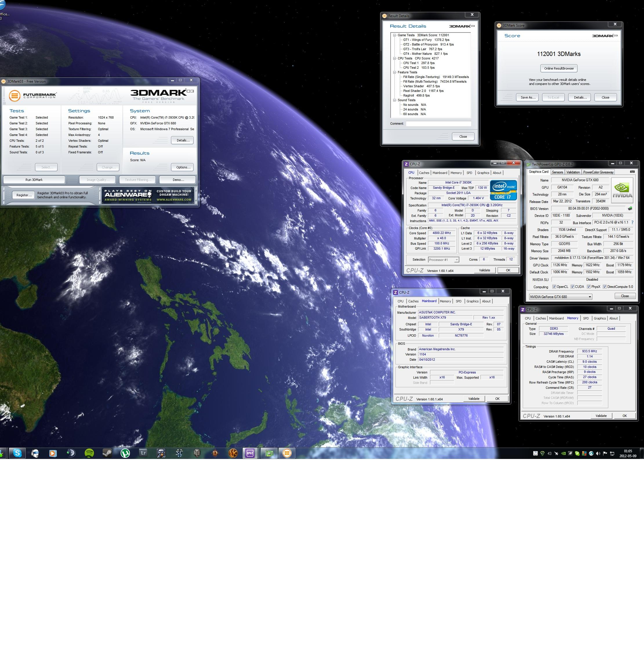644x668 pixels.
Task: Click Close button in GPU-Z
Action: click(x=625, y=296)
